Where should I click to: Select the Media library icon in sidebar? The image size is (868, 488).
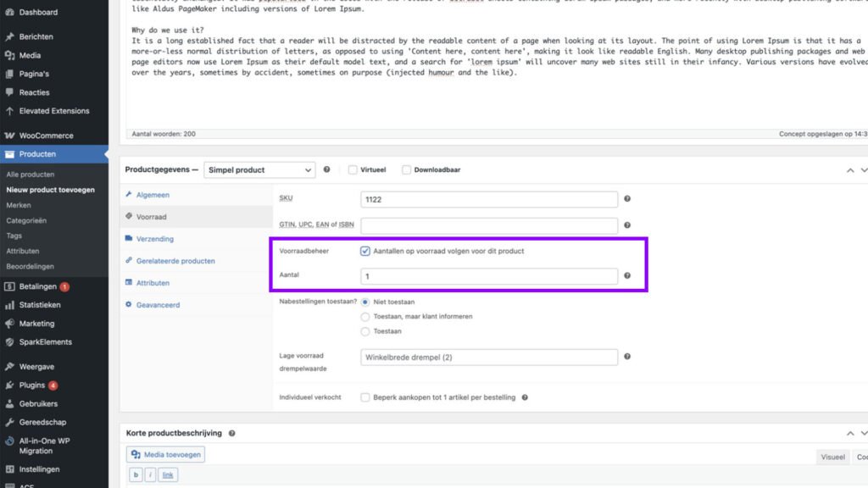pyautogui.click(x=10, y=55)
